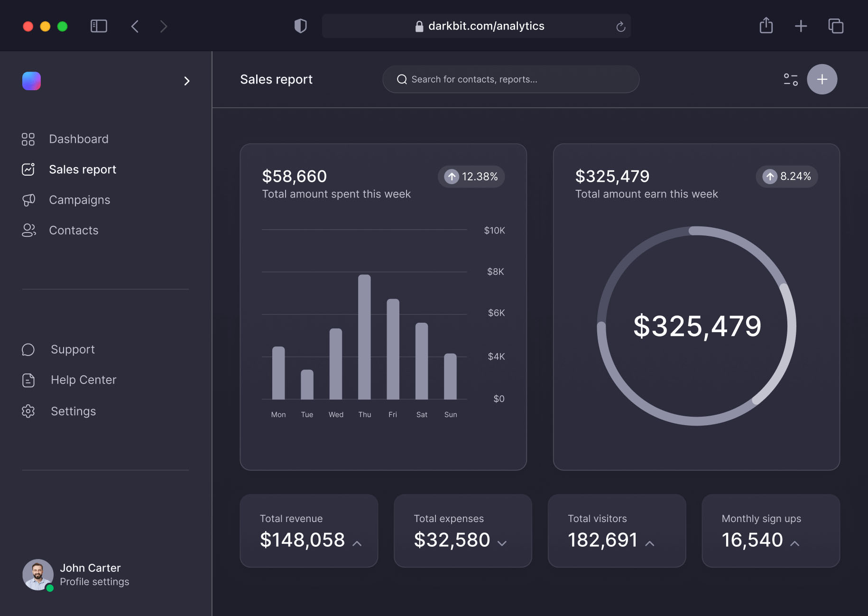Reload the page with refresh icon
The image size is (868, 616).
[620, 27]
